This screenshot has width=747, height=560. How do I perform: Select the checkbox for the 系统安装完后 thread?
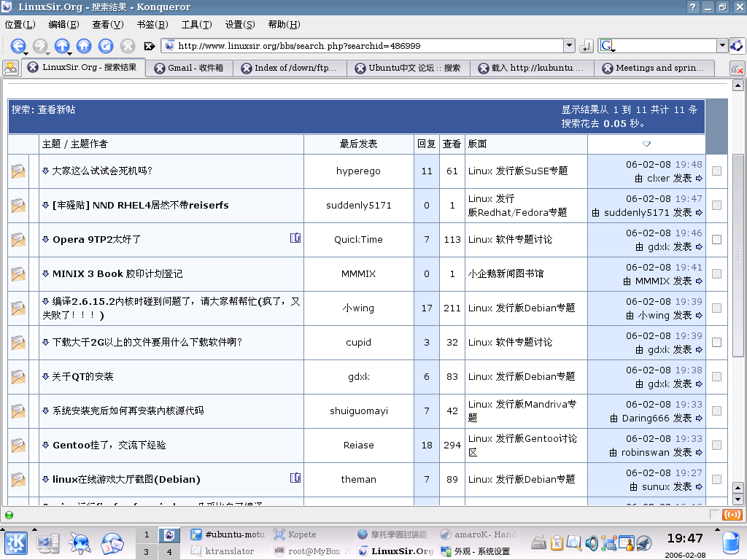(716, 411)
